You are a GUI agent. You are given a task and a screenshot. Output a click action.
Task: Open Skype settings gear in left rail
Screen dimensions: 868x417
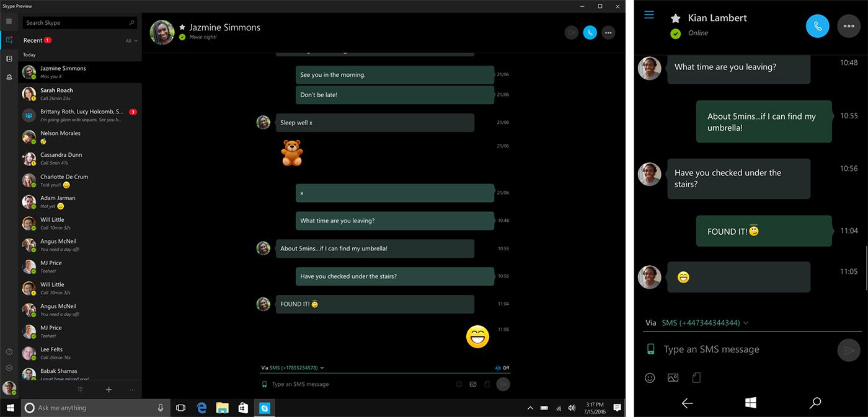pos(9,368)
